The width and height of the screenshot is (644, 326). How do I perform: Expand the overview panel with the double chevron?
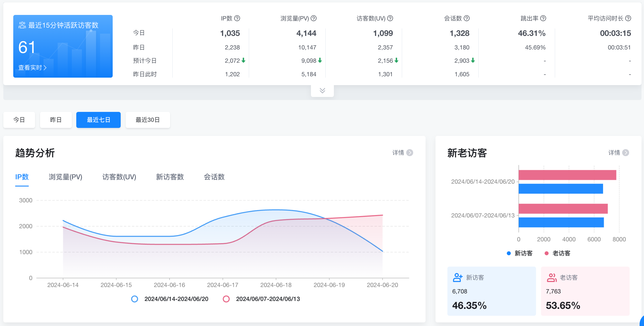(x=322, y=91)
